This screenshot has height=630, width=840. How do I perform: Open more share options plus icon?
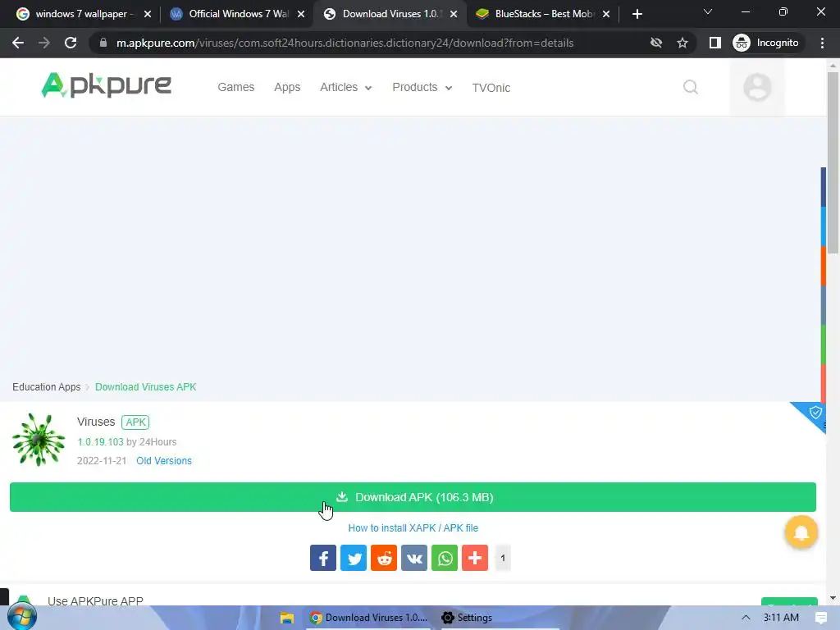click(475, 558)
